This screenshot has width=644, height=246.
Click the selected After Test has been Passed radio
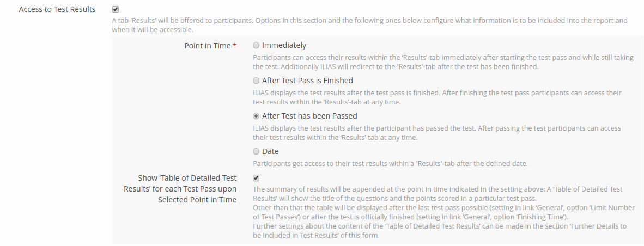pos(256,116)
